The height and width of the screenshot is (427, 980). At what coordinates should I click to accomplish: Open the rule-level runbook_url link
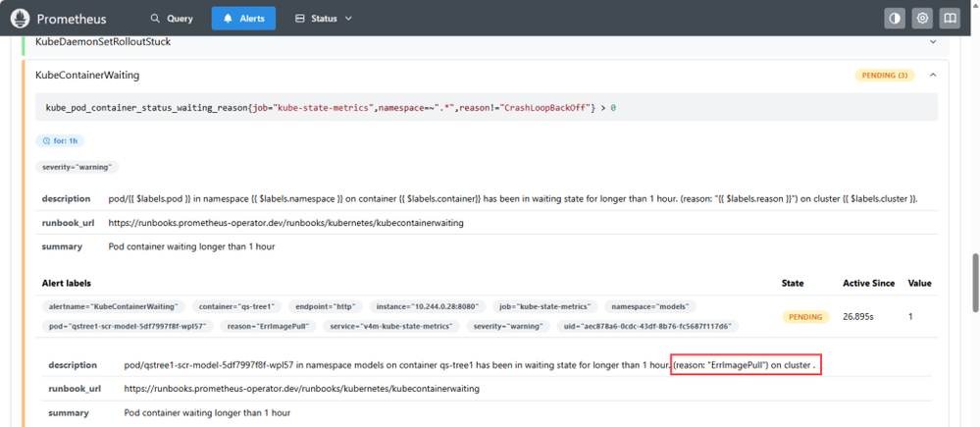(x=285, y=223)
